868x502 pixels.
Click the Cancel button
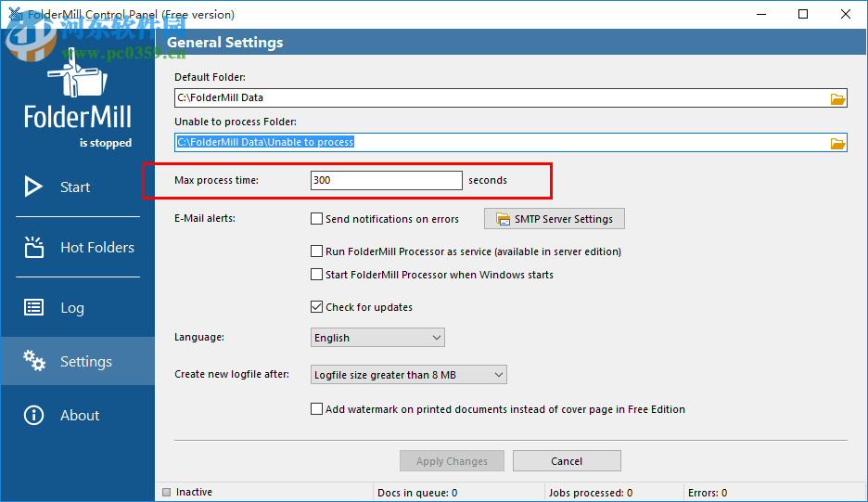coord(567,461)
